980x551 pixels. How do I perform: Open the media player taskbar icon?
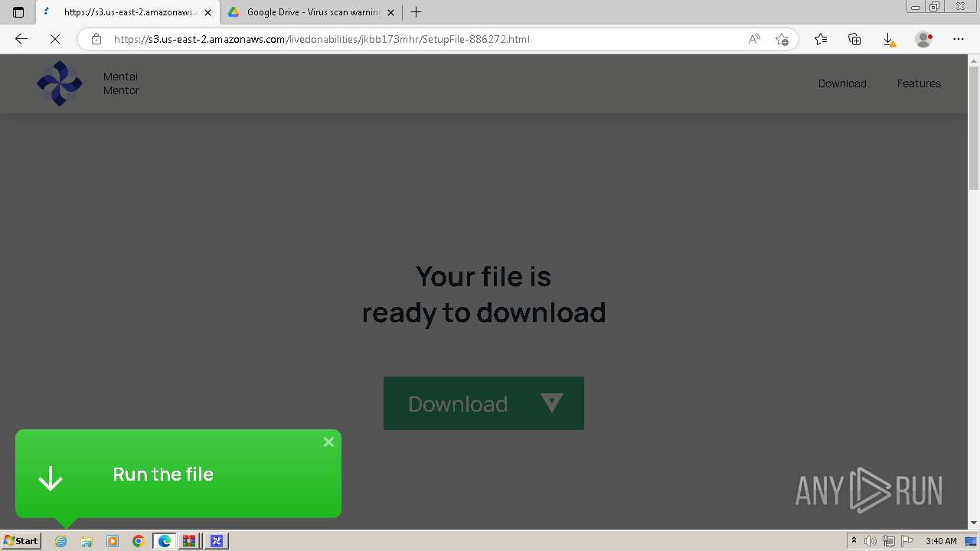113,541
